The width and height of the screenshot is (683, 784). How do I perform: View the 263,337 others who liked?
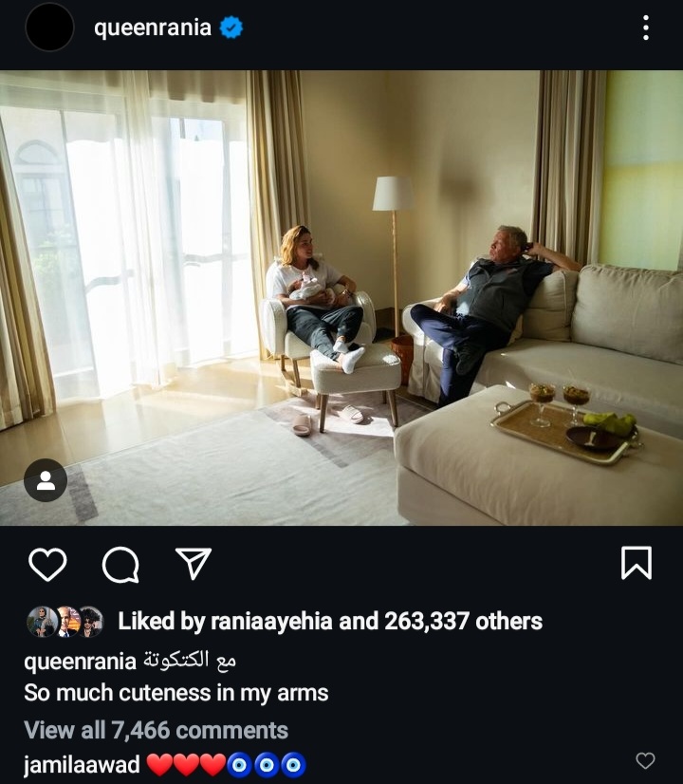tap(463, 621)
